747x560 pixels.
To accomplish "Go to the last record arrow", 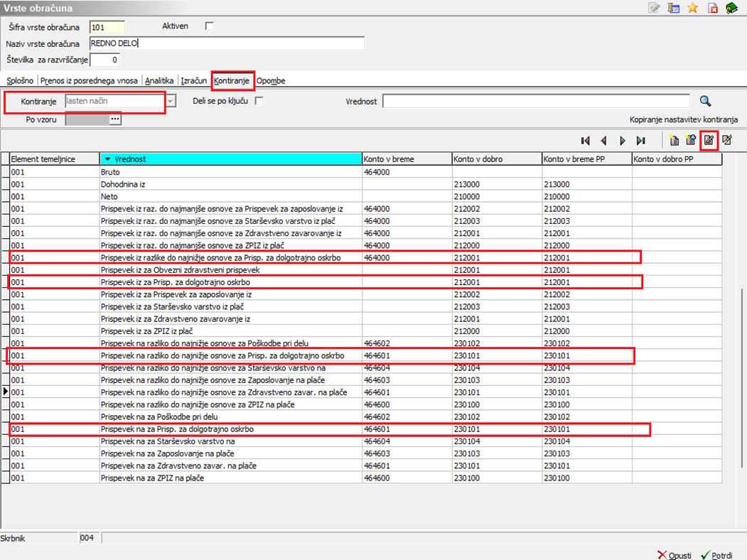I will coord(641,141).
